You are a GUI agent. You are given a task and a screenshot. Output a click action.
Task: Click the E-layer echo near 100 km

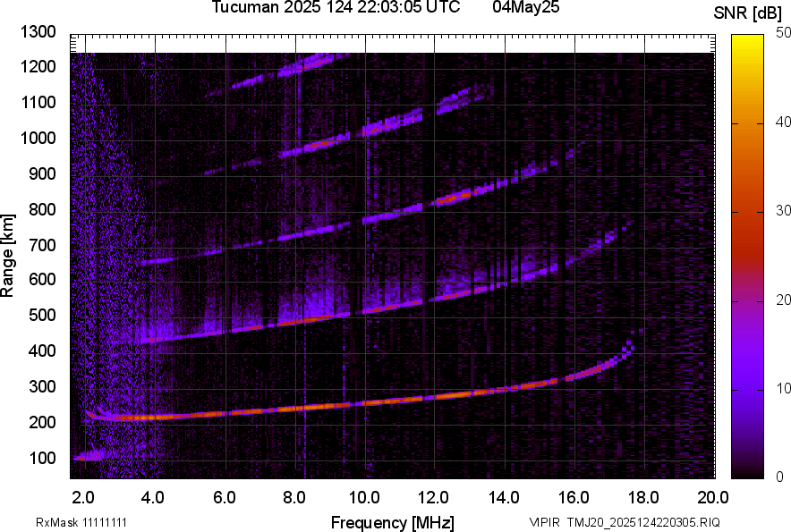pyautogui.click(x=89, y=456)
